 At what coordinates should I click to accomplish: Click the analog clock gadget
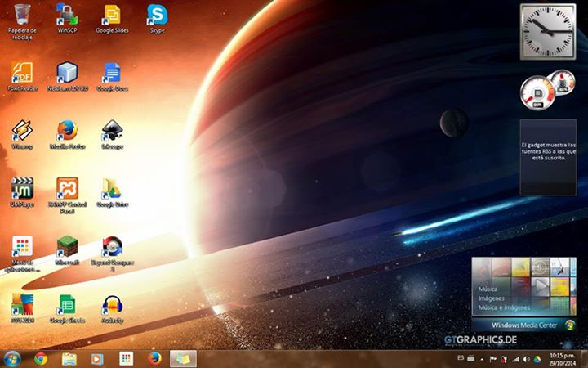tap(548, 32)
